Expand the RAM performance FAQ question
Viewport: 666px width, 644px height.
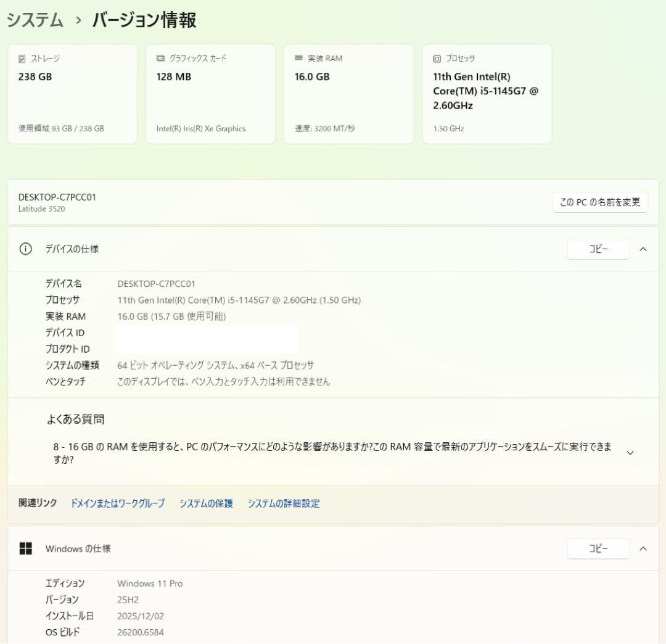click(x=630, y=452)
